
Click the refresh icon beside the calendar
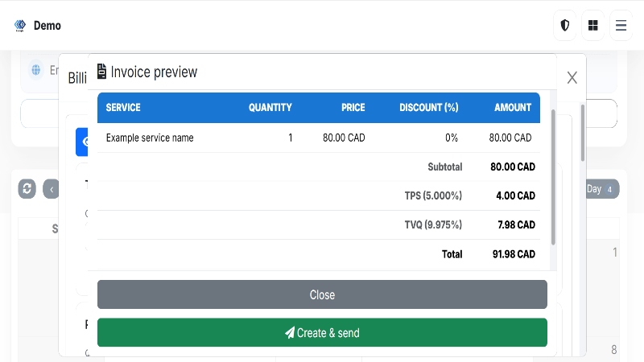coord(27,189)
